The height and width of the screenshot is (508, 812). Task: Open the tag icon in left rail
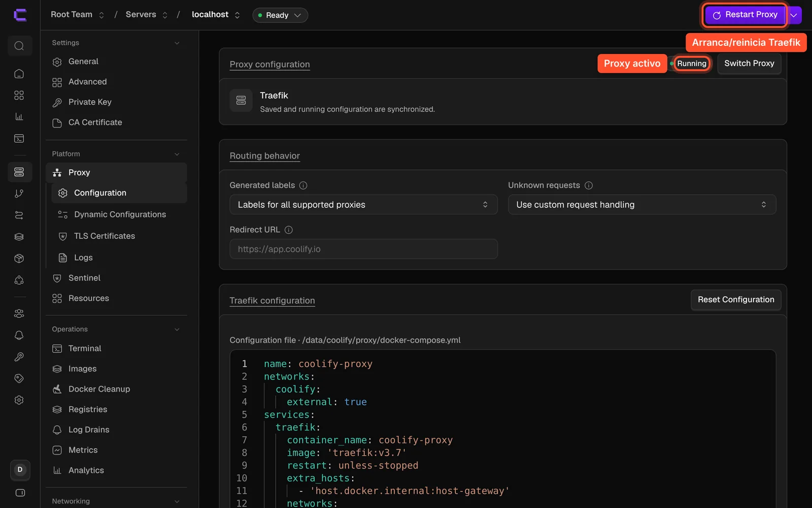point(19,378)
